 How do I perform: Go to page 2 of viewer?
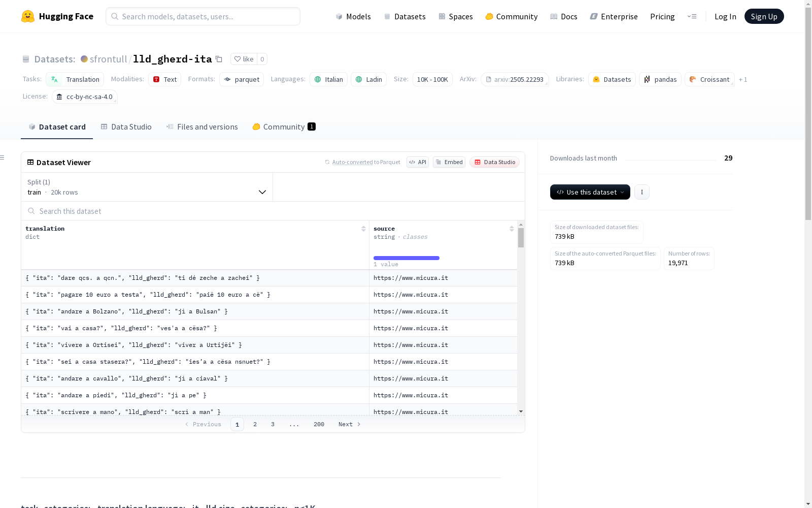tap(255, 424)
